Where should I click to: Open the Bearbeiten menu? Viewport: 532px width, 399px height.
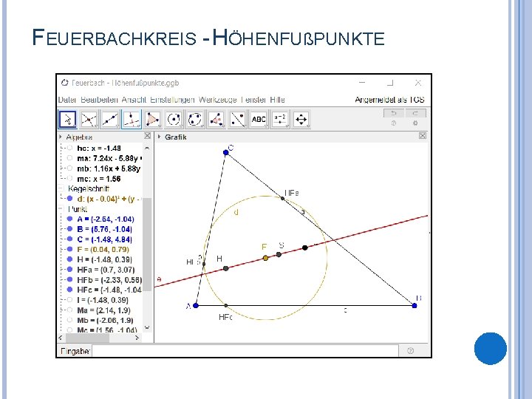point(99,100)
